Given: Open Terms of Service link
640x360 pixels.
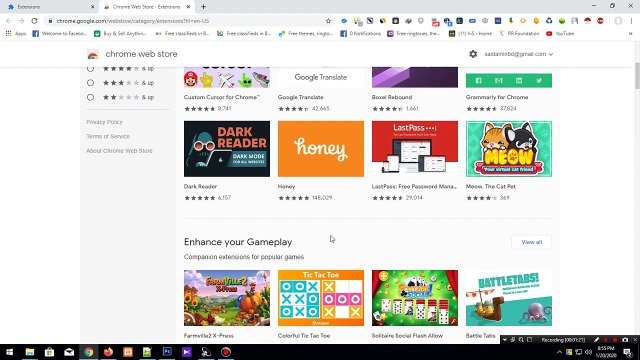Looking at the screenshot, I should point(108,136).
